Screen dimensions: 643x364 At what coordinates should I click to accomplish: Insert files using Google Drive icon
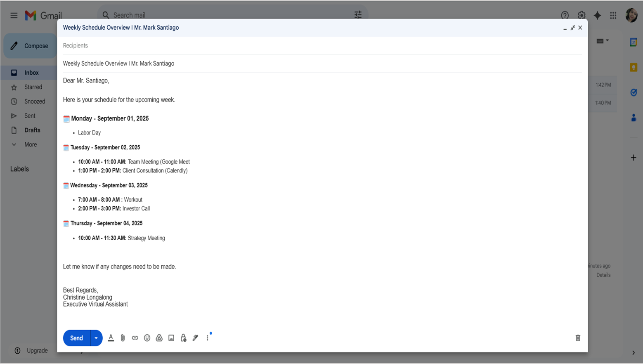click(159, 338)
